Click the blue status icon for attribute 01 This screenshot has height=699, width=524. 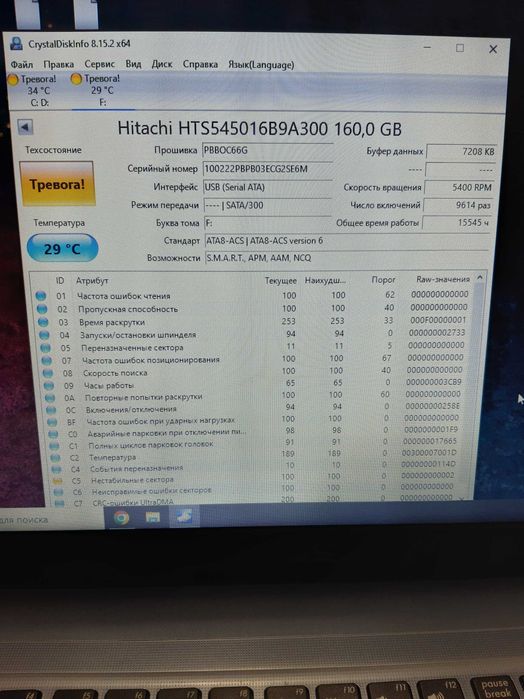pyautogui.click(x=41, y=296)
